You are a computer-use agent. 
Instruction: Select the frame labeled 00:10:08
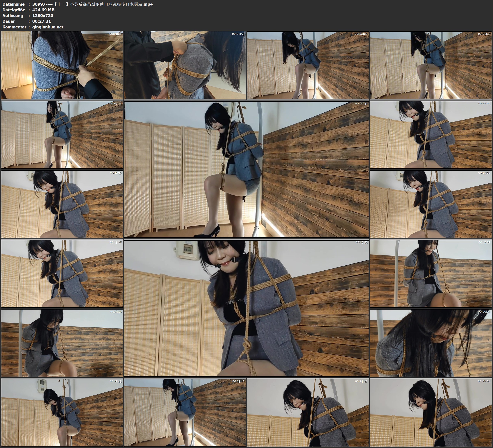[431, 135]
